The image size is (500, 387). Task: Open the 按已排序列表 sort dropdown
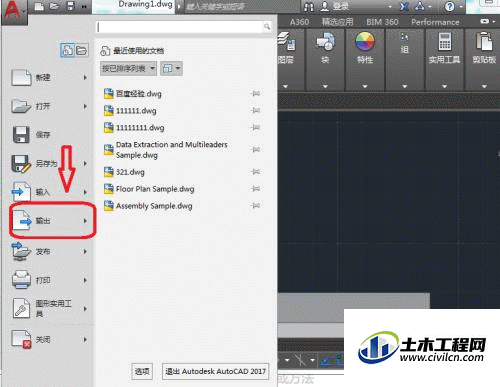click(128, 69)
